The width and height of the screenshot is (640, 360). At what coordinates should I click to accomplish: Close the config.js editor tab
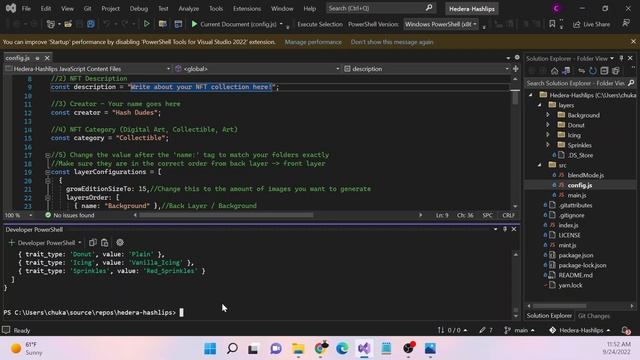[47, 58]
